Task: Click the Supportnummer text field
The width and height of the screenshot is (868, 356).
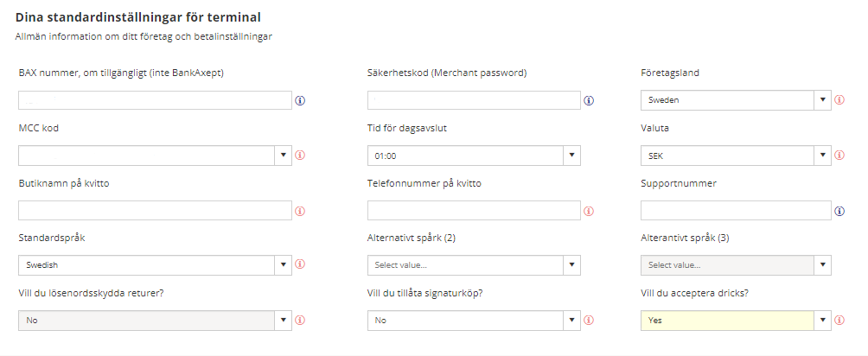Action: 736,210
